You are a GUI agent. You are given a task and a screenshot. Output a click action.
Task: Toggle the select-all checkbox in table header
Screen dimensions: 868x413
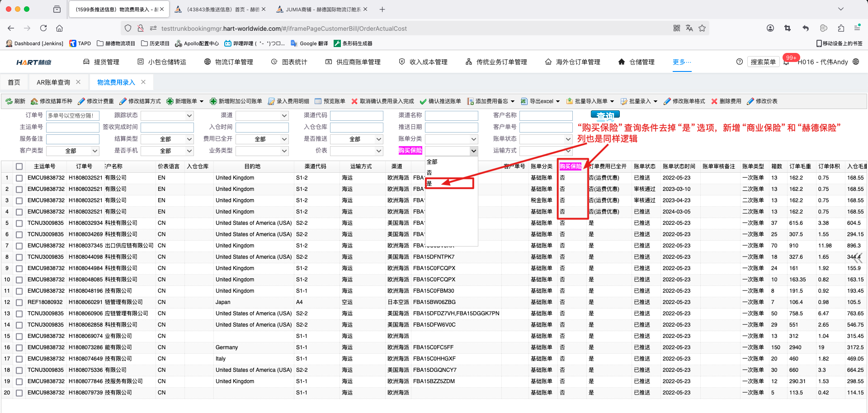click(19, 166)
